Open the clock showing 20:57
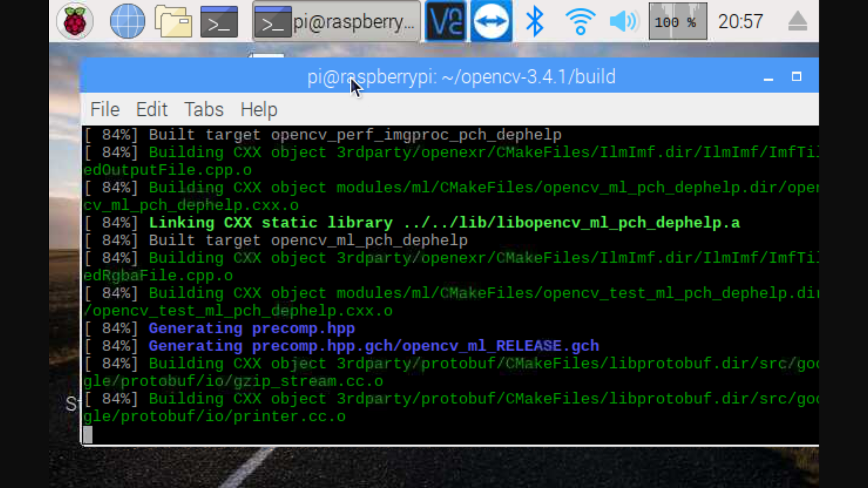 coord(741,21)
